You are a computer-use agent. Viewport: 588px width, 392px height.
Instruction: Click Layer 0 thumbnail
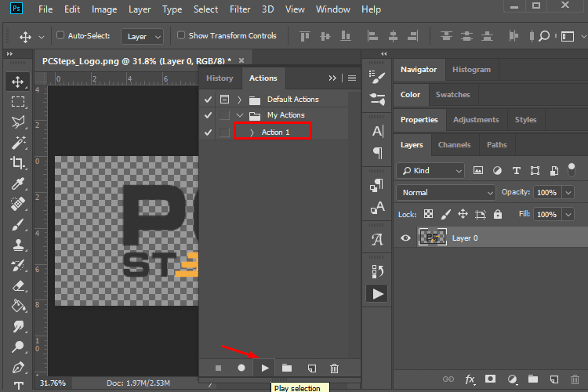tap(432, 238)
